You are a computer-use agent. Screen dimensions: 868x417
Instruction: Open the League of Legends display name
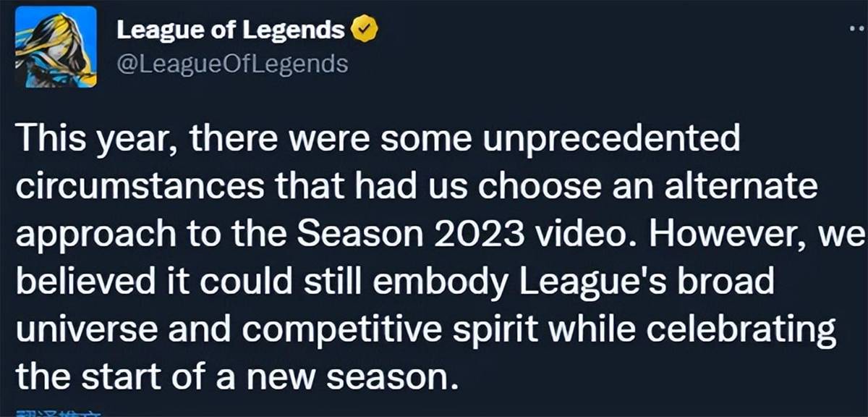click(x=231, y=30)
